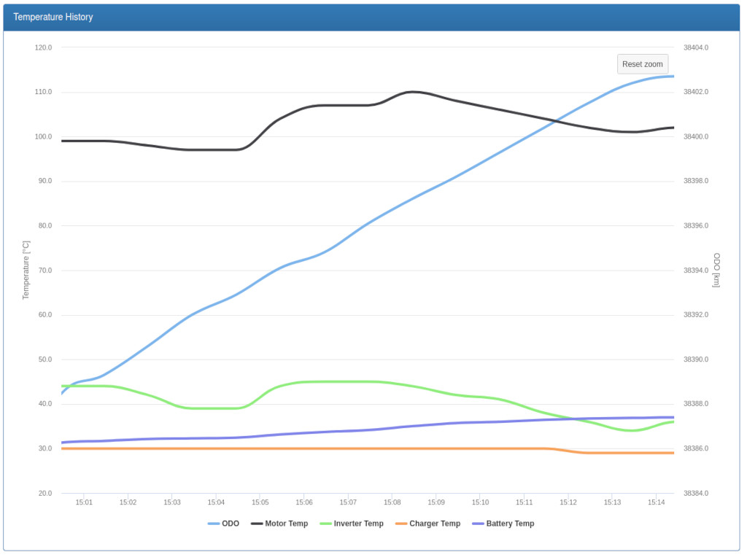Click the black Motor Temp legend marker
This screenshot has height=560, width=747.
[x=256, y=524]
